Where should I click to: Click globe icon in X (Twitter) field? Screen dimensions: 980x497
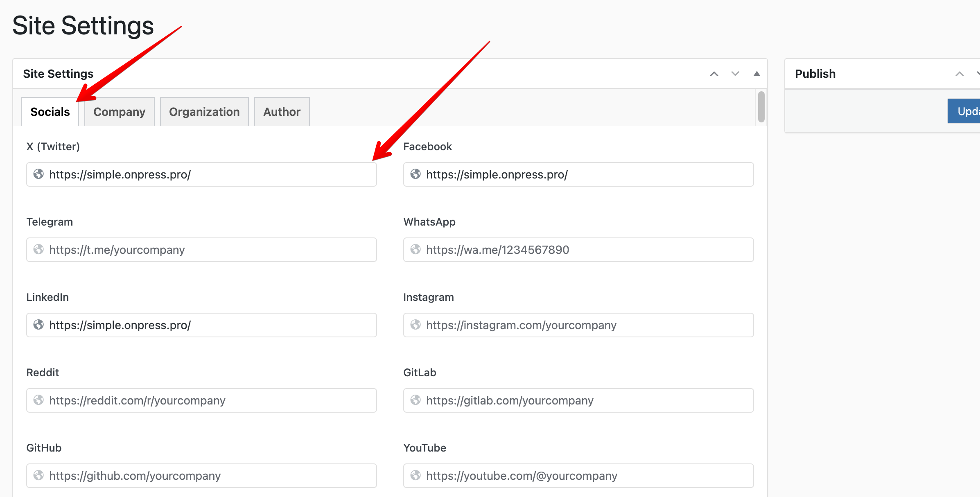[38, 174]
